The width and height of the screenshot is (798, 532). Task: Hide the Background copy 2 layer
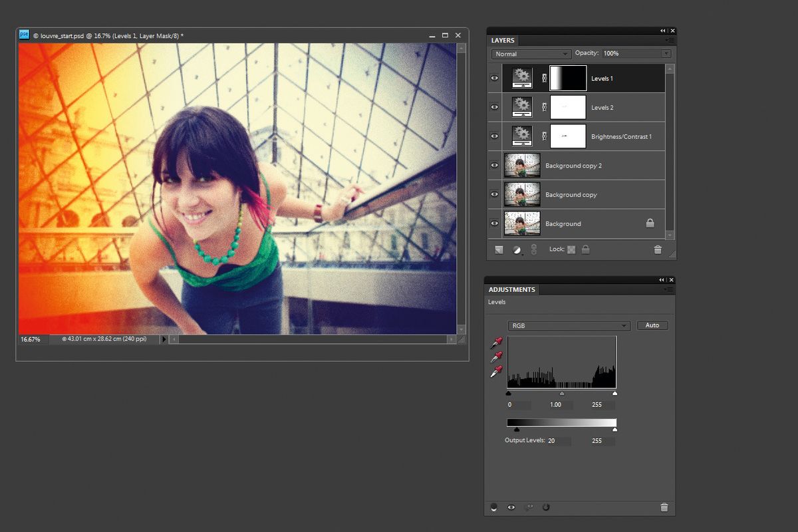494,165
